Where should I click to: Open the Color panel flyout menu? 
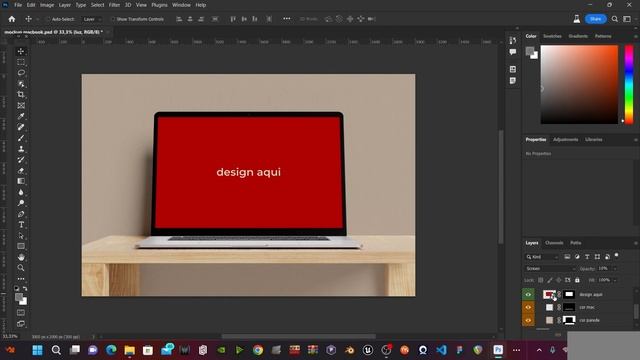pos(636,36)
